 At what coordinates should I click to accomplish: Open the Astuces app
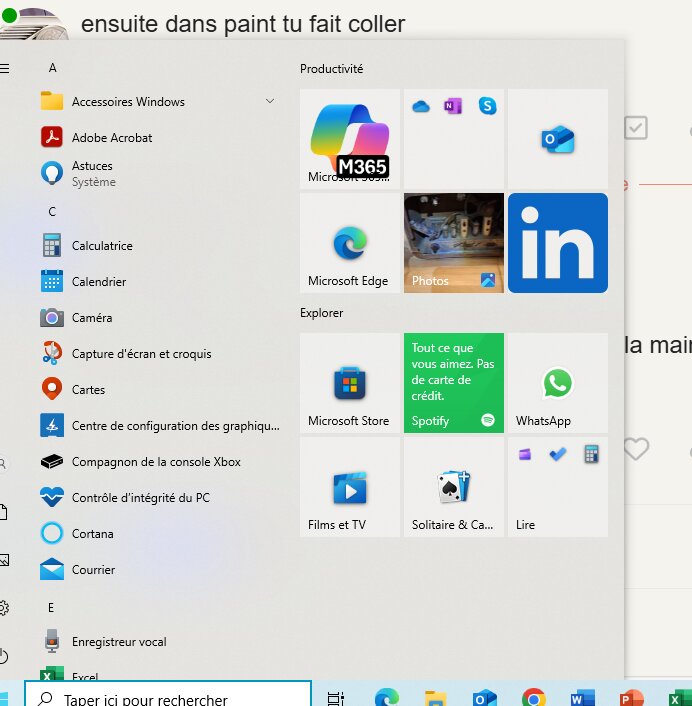(160, 173)
